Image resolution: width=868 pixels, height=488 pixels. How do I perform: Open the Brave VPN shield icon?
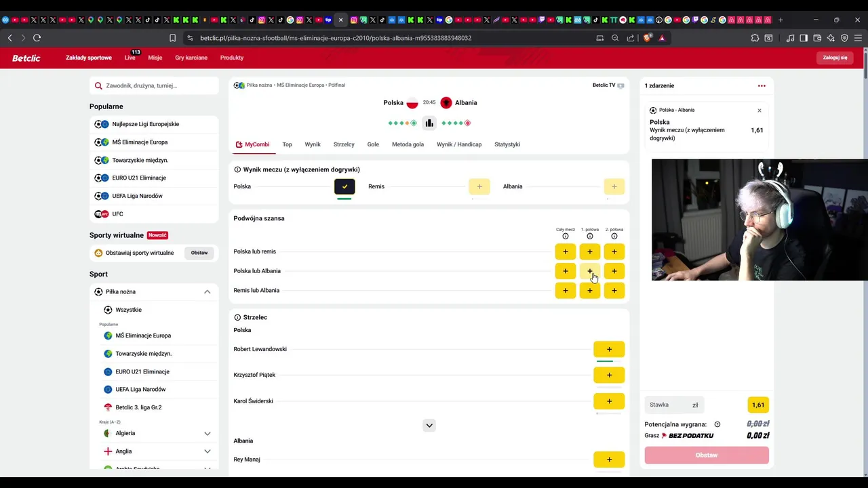(844, 38)
